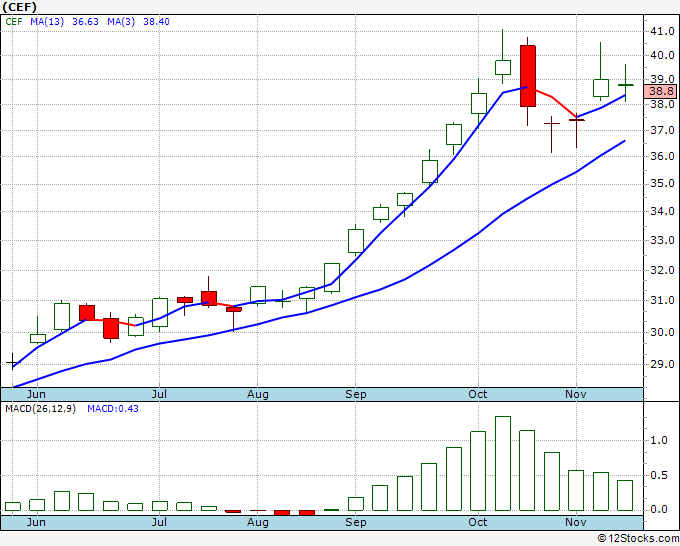Click the 41.0 price axis label
The height and width of the screenshot is (546, 680).
pyautogui.click(x=662, y=31)
